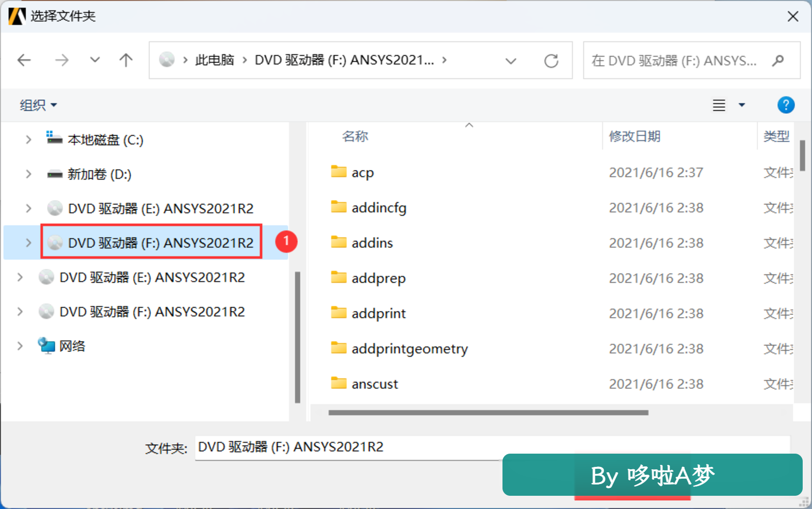This screenshot has width=812, height=509.
Task: Sort by the 名称 column header
Action: coord(355,136)
